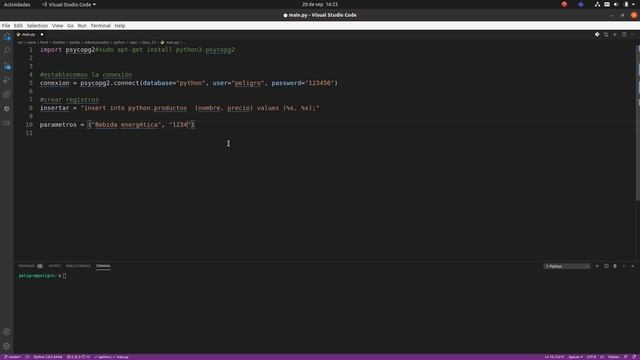640x360 pixels.
Task: Open the File menu
Action: 6,26
